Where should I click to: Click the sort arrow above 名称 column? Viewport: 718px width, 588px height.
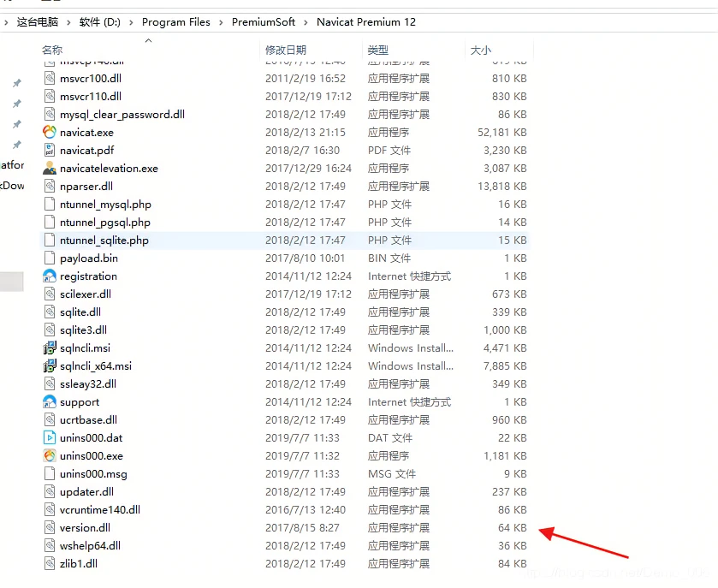(148, 41)
